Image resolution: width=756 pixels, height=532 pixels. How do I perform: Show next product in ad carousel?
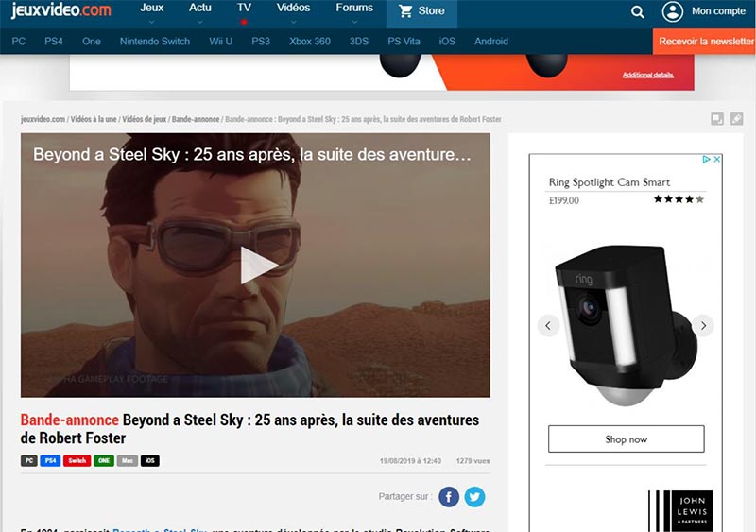coord(703,326)
